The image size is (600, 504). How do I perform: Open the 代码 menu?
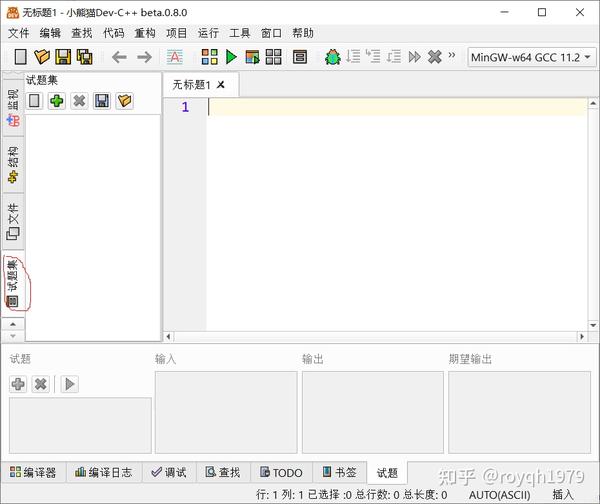pos(114,33)
